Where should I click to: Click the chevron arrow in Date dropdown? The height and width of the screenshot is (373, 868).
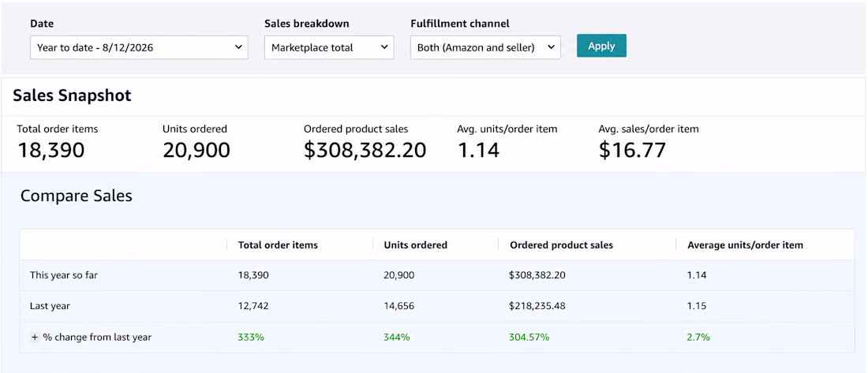238,47
